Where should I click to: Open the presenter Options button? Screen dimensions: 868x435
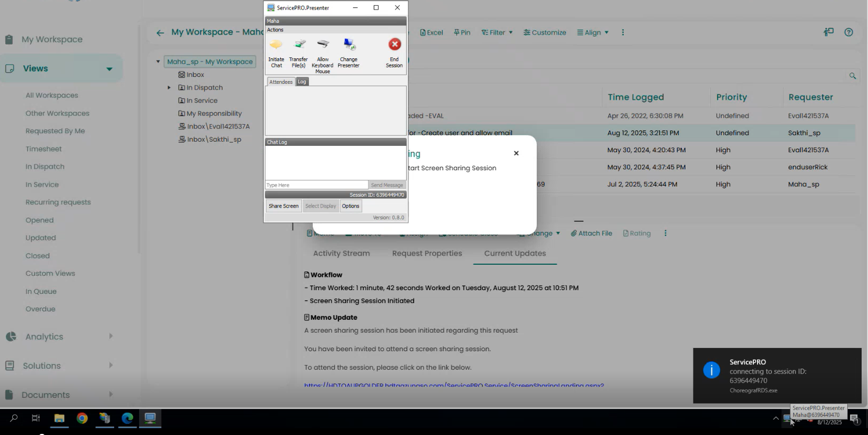point(350,206)
